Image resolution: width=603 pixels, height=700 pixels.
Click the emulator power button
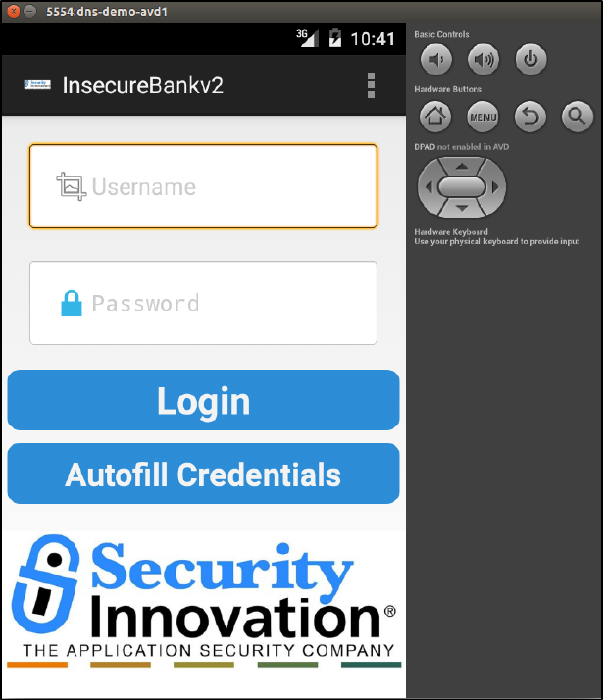[530, 59]
